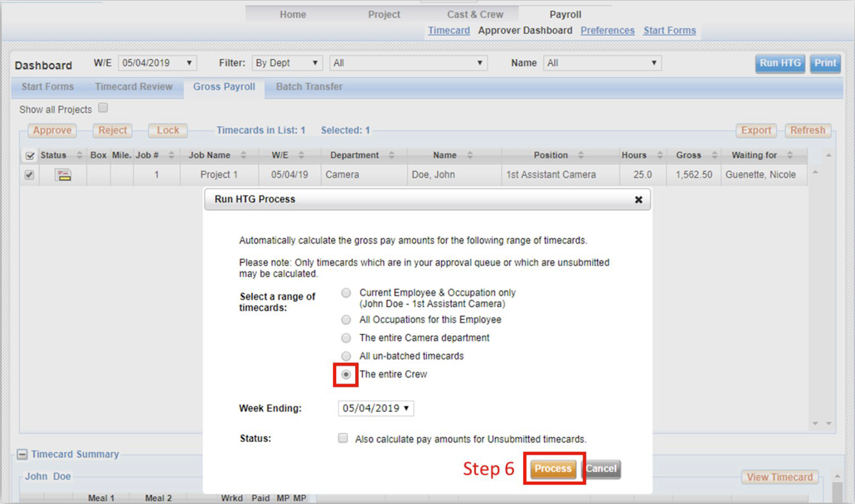The image size is (855, 504).
Task: Click the View Timecard button
Action: click(780, 477)
